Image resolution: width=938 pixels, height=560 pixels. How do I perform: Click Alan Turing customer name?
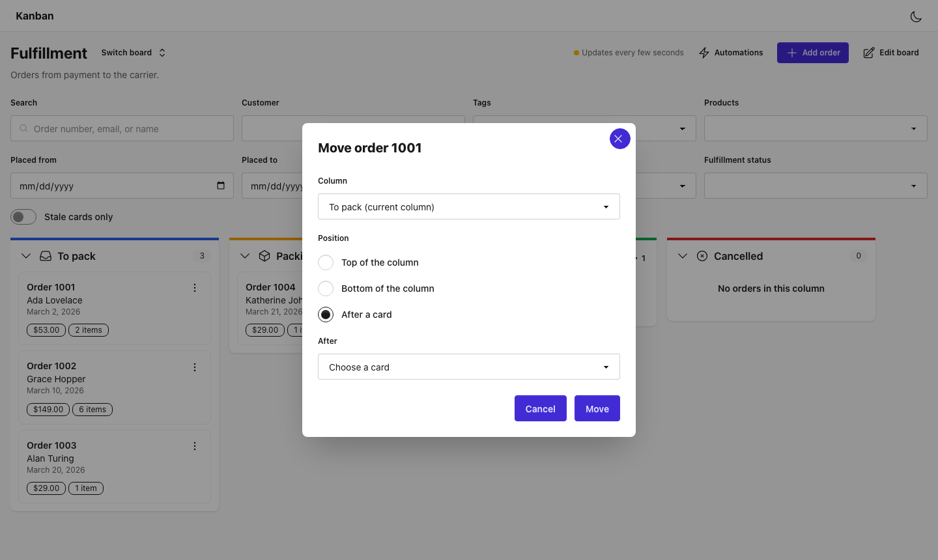[x=50, y=458]
